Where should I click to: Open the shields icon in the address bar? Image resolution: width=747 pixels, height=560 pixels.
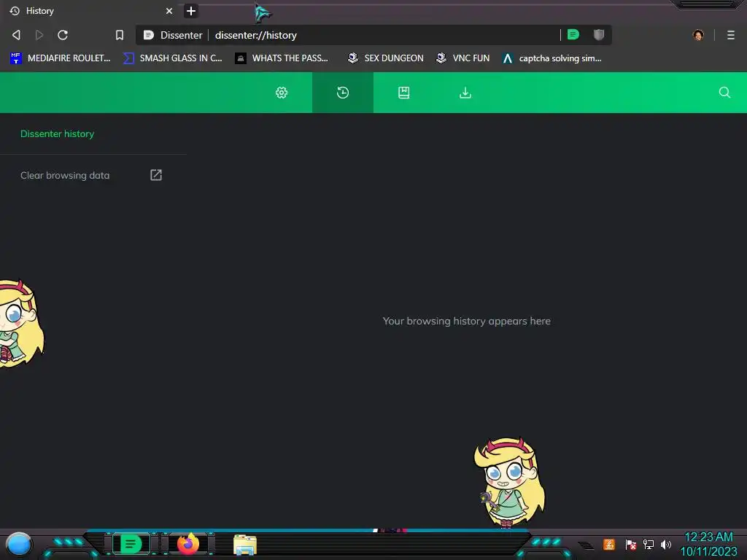point(599,34)
